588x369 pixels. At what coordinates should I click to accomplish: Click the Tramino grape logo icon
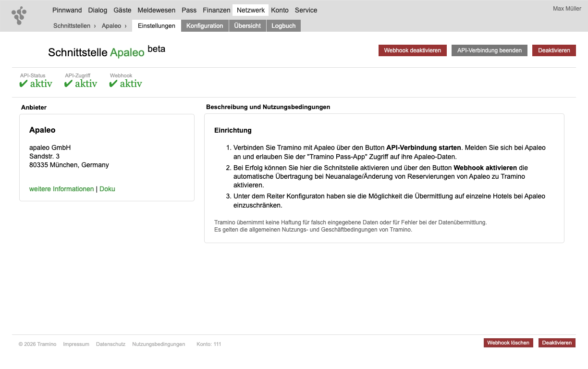coord(19,15)
